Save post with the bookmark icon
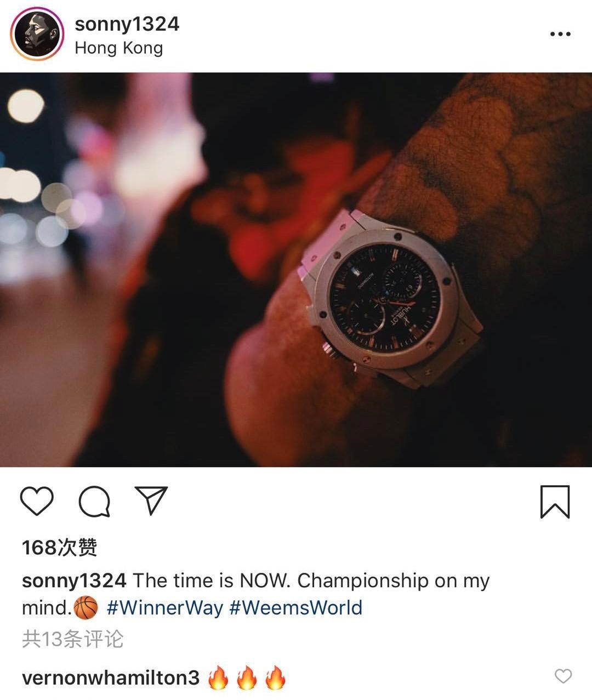Screen dimensions: 592x700 pos(555,502)
